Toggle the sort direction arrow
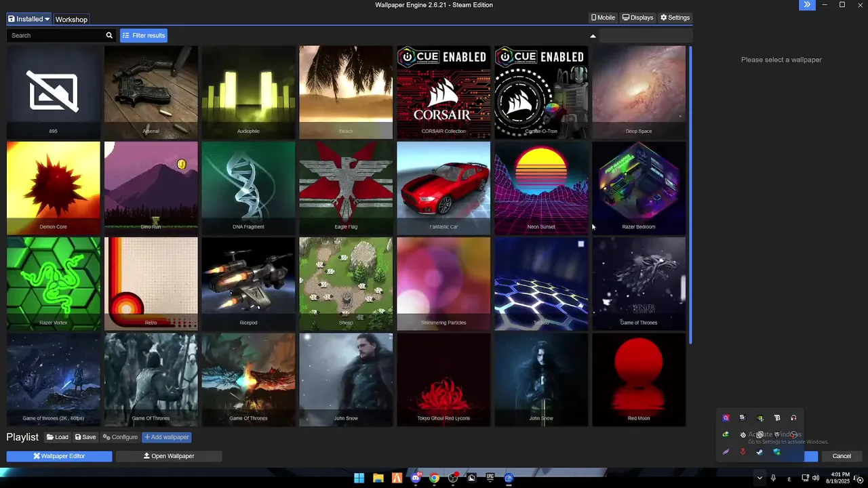Image resolution: width=868 pixels, height=488 pixels. coord(593,36)
